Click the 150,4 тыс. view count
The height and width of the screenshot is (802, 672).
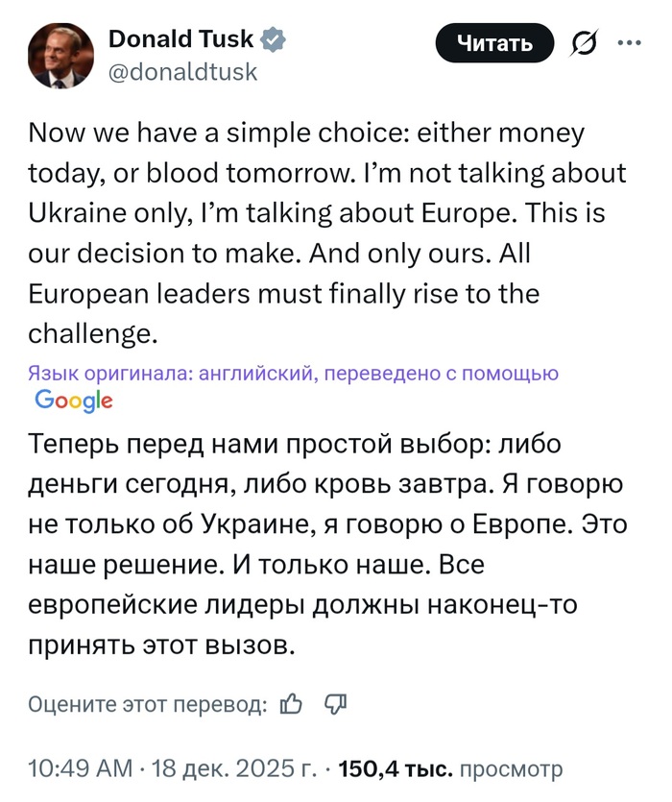[x=394, y=768]
